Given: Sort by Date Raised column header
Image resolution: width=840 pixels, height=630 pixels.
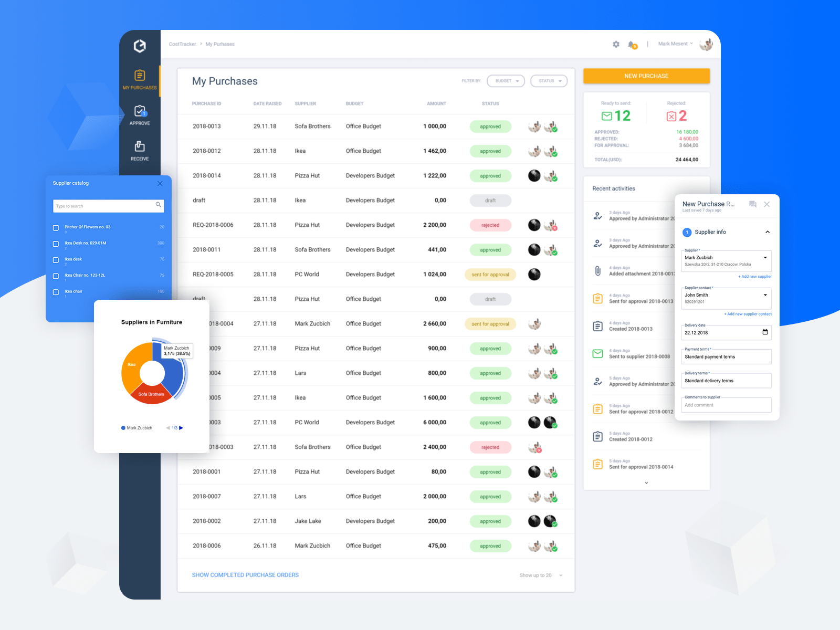Looking at the screenshot, I should (267, 104).
